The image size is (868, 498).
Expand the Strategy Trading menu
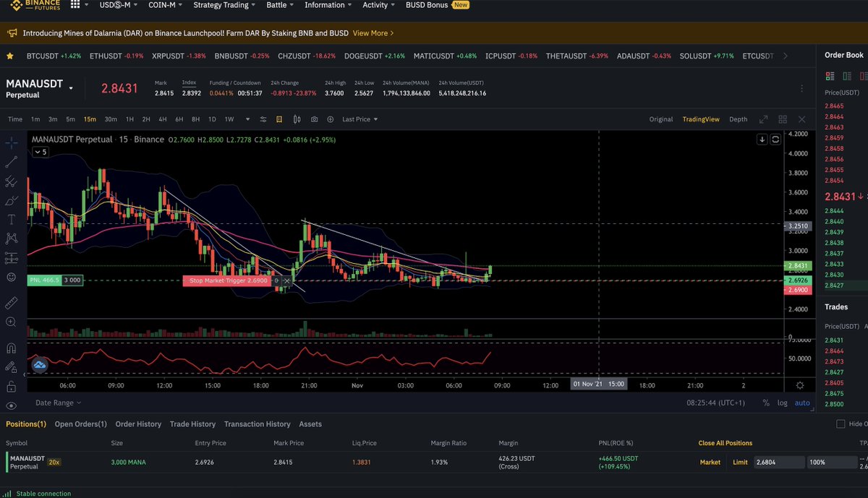click(x=225, y=5)
